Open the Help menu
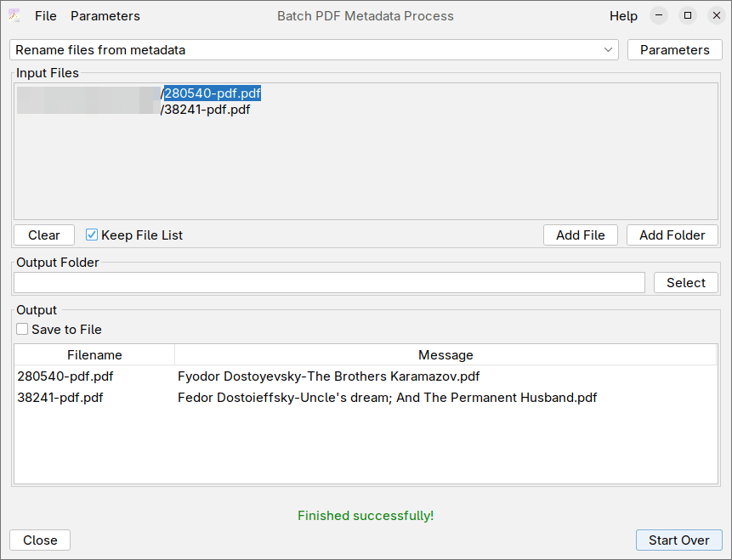Screen dimensions: 732x560 (623, 16)
